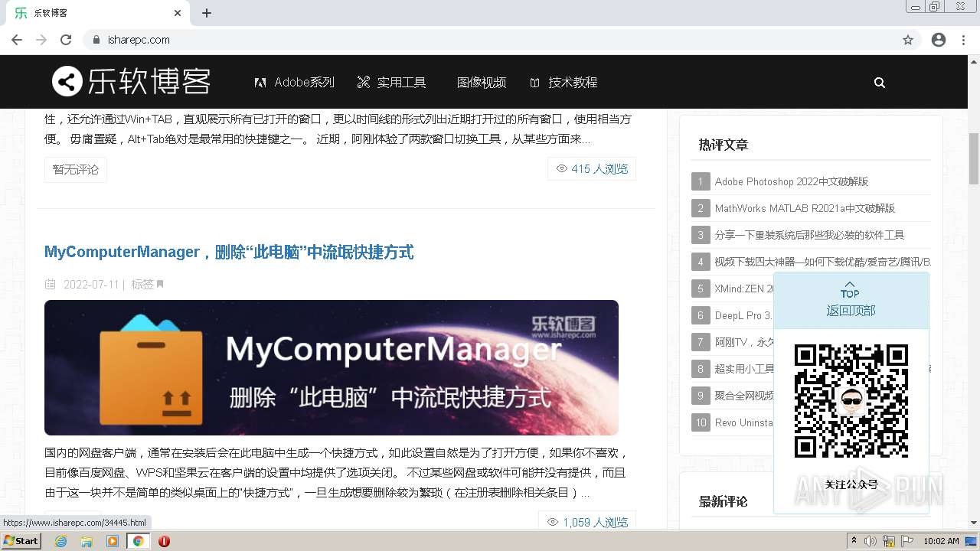The width and height of the screenshot is (980, 551).
Task: Launch Internet Explorer from taskbar
Action: 60,541
